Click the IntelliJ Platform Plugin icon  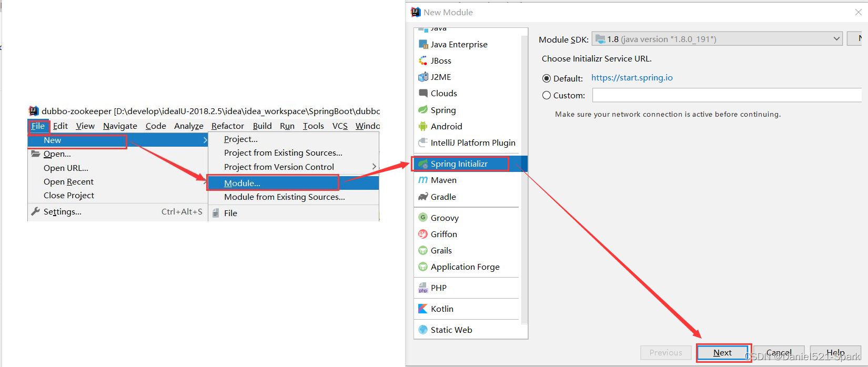tap(423, 142)
